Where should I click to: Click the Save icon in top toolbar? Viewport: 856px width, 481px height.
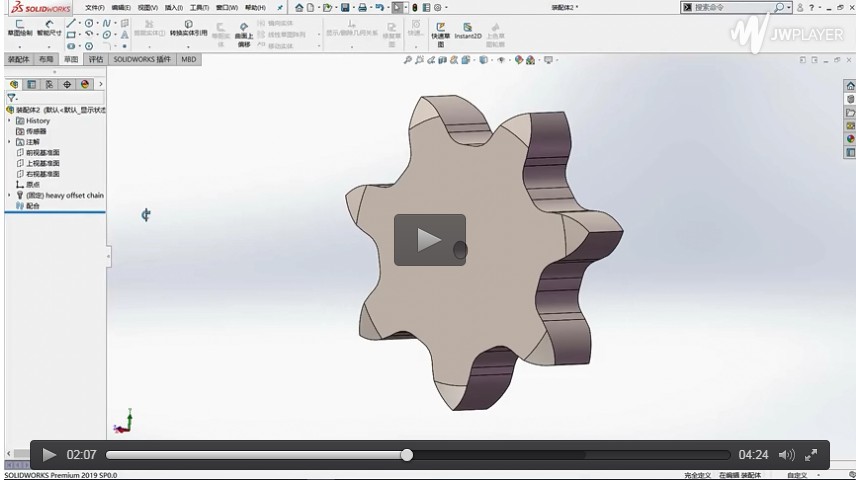(x=345, y=7)
